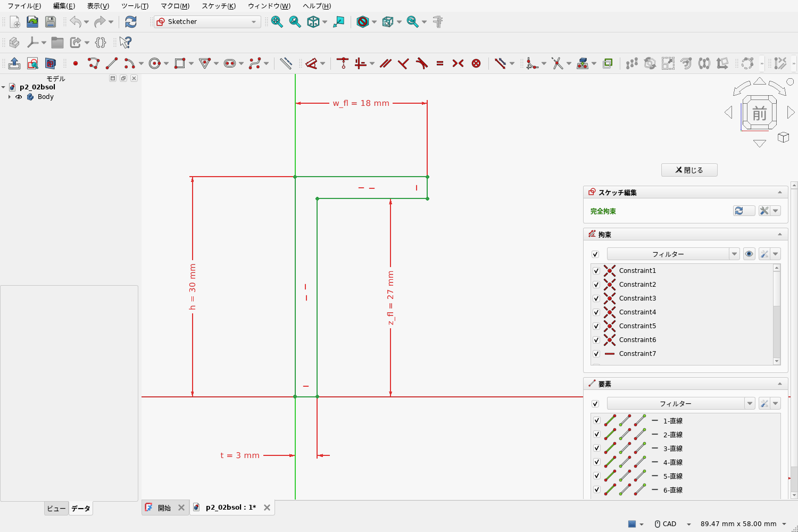This screenshot has width=798, height=532.
Task: Apply the equal constraint tool
Action: point(440,63)
